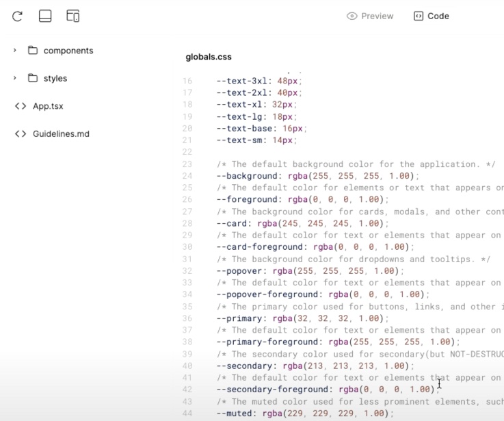Screen dimensions: 504x421
Task: Click line number 24 in the gutter
Action: click(187, 176)
